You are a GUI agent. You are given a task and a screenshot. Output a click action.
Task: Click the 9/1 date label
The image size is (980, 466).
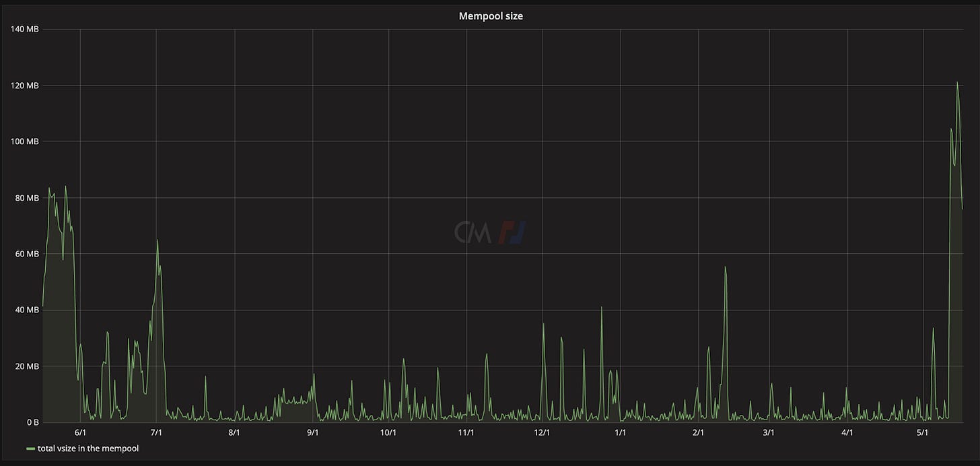pyautogui.click(x=312, y=432)
